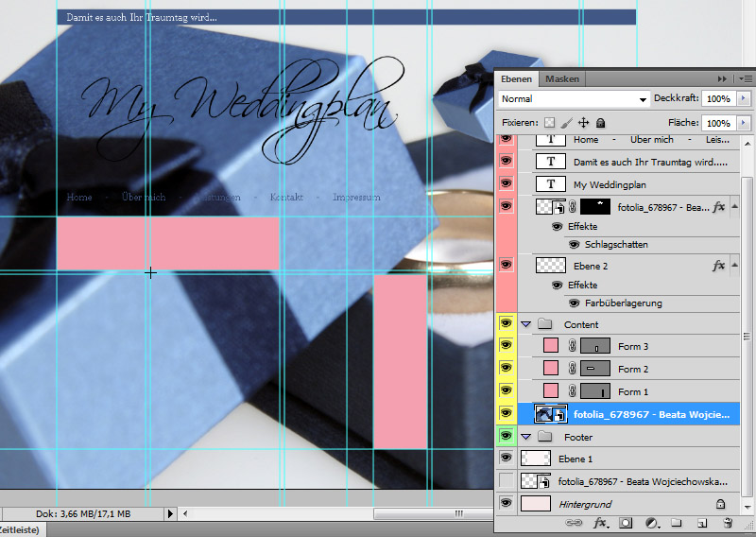This screenshot has width=756, height=537.
Task: Click the Form 1 pink color swatch thumbnail
Action: [x=551, y=390]
